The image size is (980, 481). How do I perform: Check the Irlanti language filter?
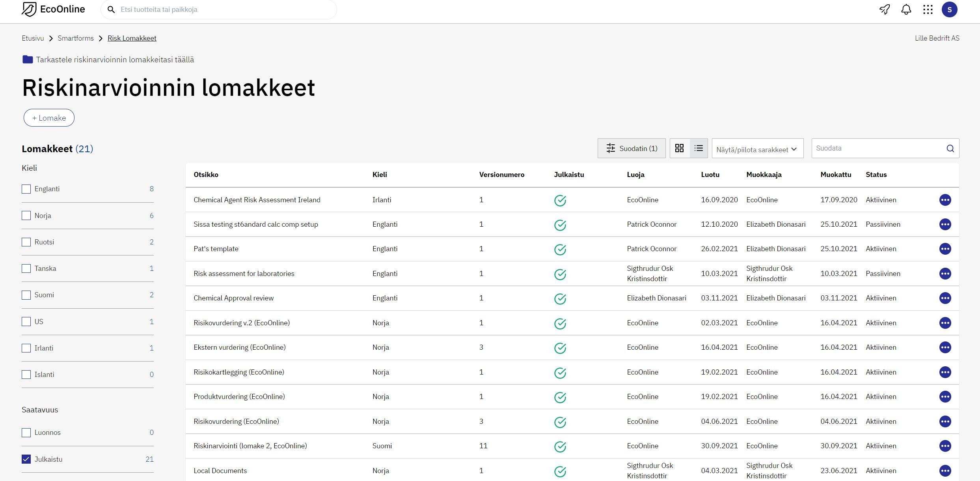tap(26, 348)
